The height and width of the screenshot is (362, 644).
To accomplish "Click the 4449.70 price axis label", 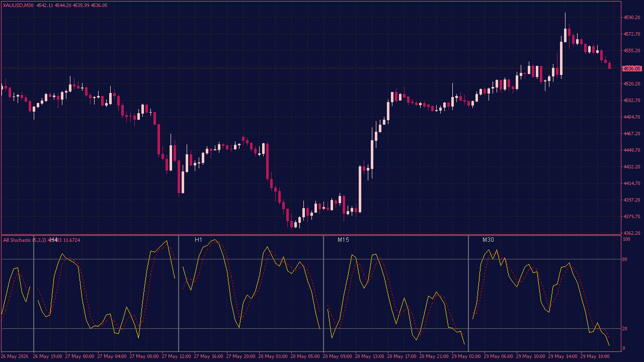I will tap(632, 150).
